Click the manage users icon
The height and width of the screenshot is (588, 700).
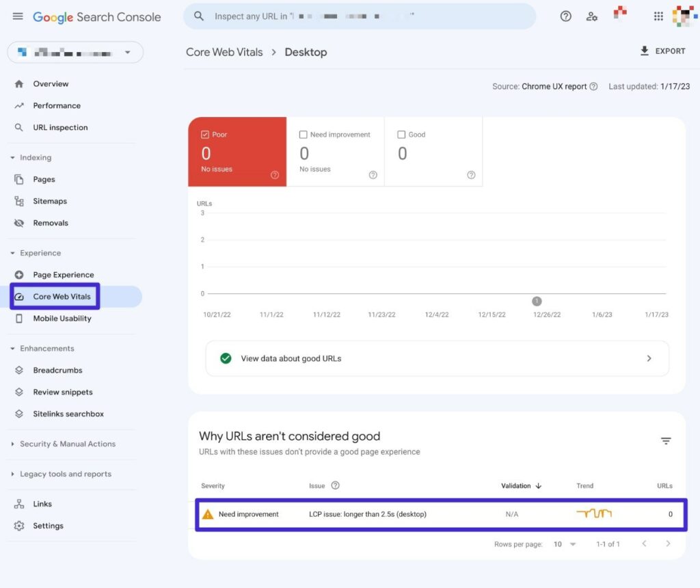click(x=592, y=16)
